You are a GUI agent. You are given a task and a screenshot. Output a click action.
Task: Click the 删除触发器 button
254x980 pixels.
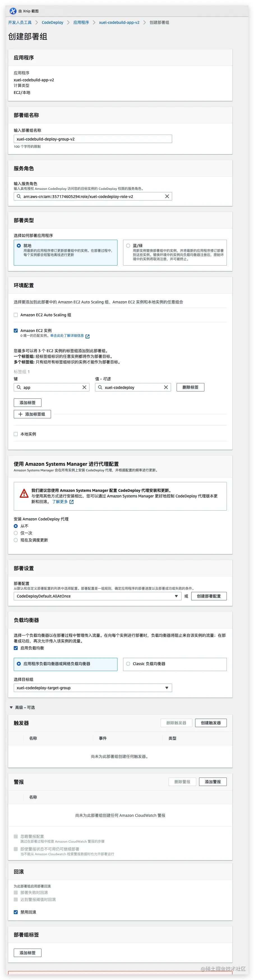(x=176, y=723)
